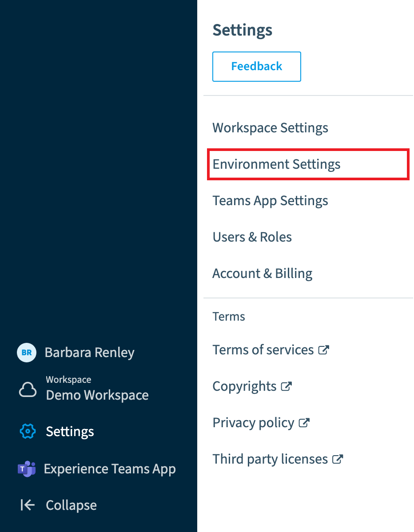Screen dimensions: 414x532
Task: Click external link icon beside Copyrights
Action: pos(287,386)
